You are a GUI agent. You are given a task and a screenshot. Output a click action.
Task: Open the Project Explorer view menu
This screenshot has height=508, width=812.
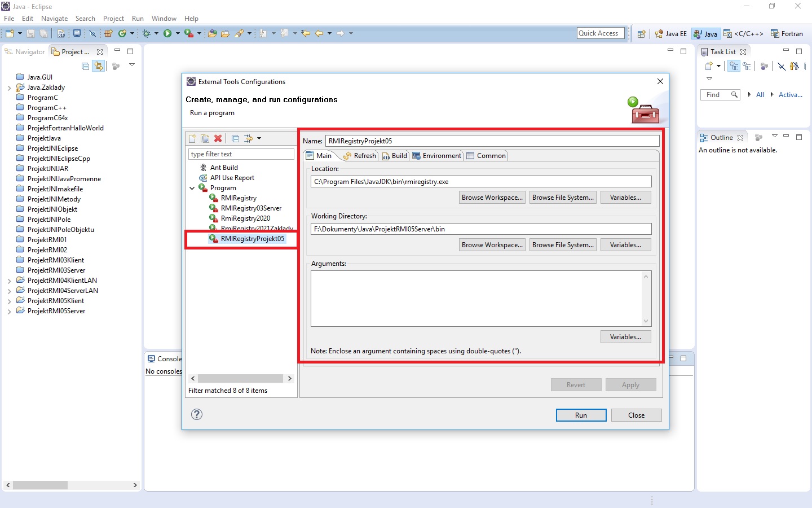(x=132, y=65)
